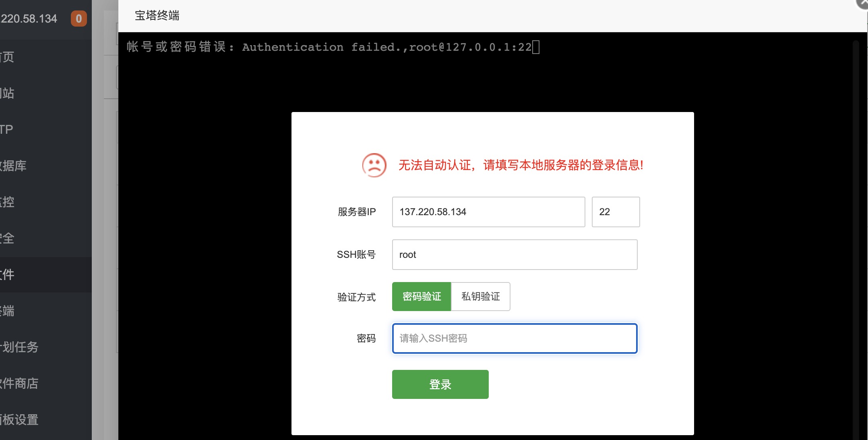This screenshot has width=868, height=440.
Task: Click the green 登录 login button
Action: tap(440, 384)
